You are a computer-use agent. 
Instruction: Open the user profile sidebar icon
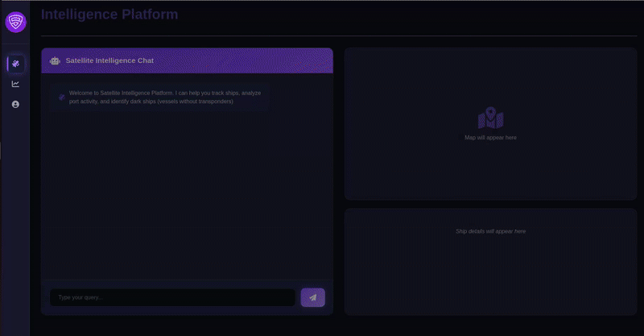(x=15, y=105)
